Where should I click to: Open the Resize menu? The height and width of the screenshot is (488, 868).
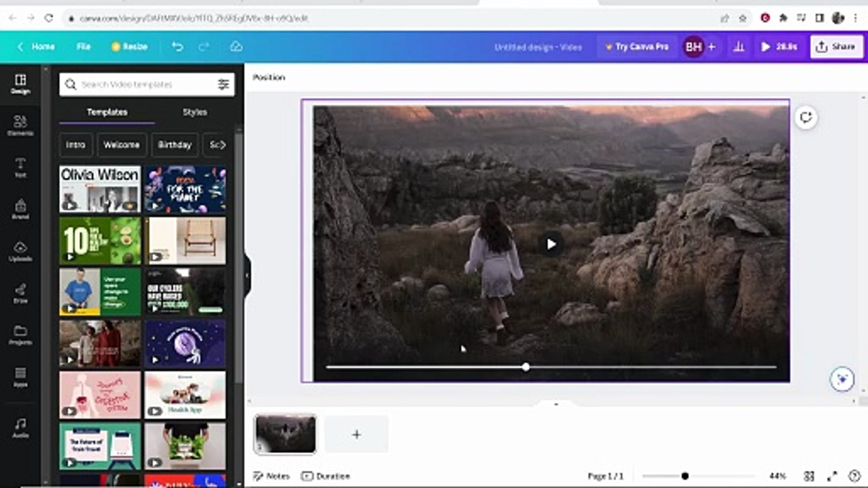click(130, 47)
